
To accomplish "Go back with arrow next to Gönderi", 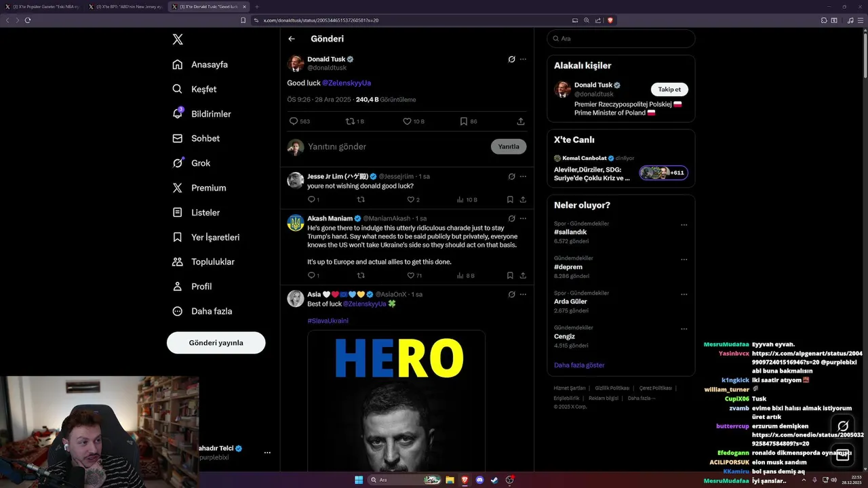I will [292, 39].
